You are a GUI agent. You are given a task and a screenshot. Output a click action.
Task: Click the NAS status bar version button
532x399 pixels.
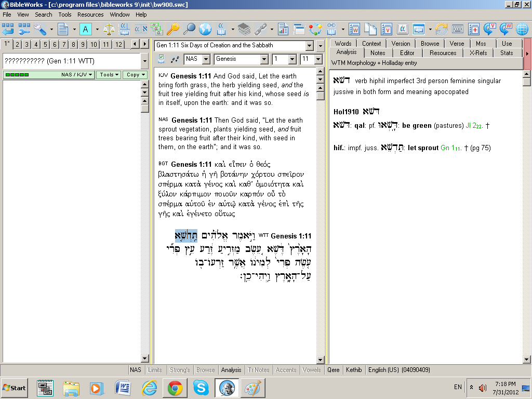136,370
